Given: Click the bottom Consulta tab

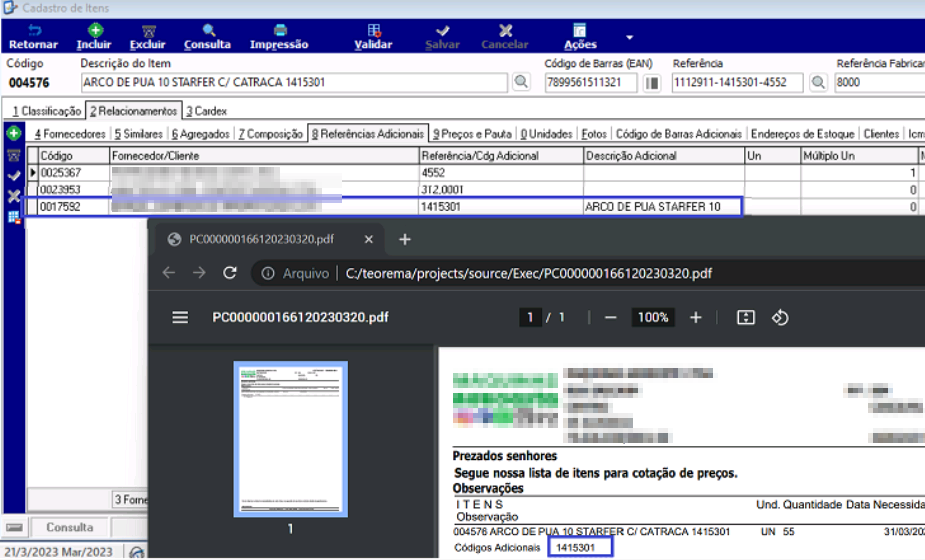Looking at the screenshot, I should pyautogui.click(x=70, y=527).
